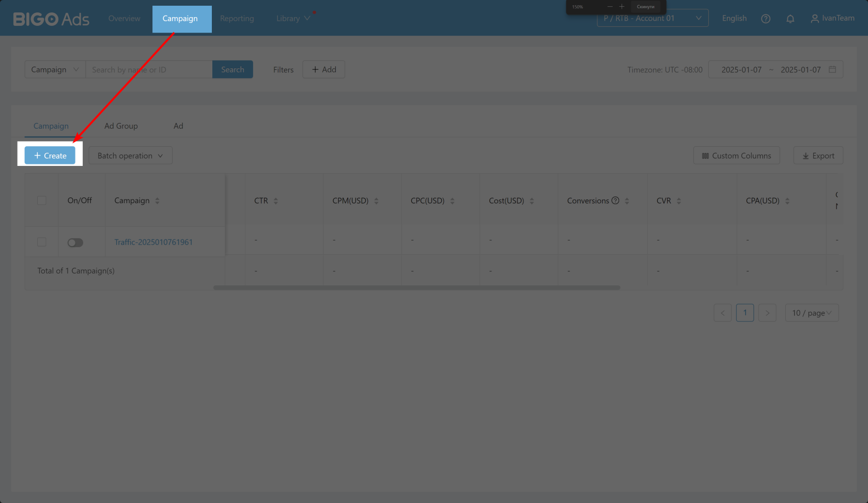Tick the checkbox for Traffic-2025010761961 row
The width and height of the screenshot is (868, 503).
click(42, 242)
